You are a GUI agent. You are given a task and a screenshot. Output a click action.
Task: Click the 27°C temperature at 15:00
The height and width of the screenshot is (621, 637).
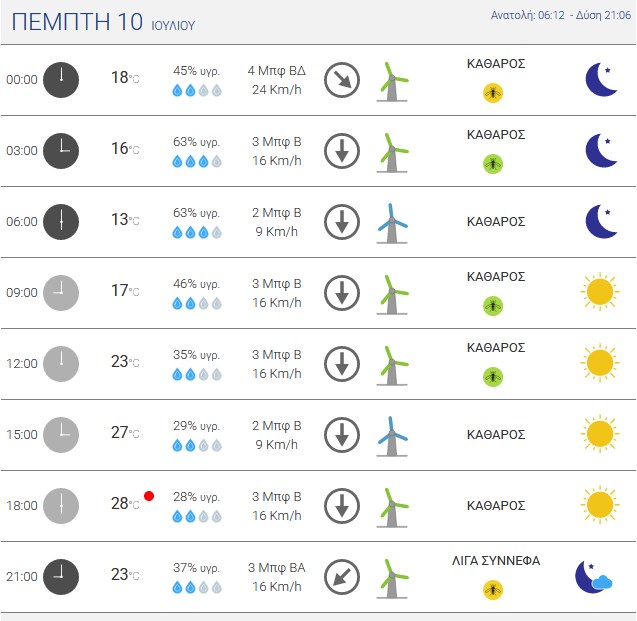(x=125, y=433)
